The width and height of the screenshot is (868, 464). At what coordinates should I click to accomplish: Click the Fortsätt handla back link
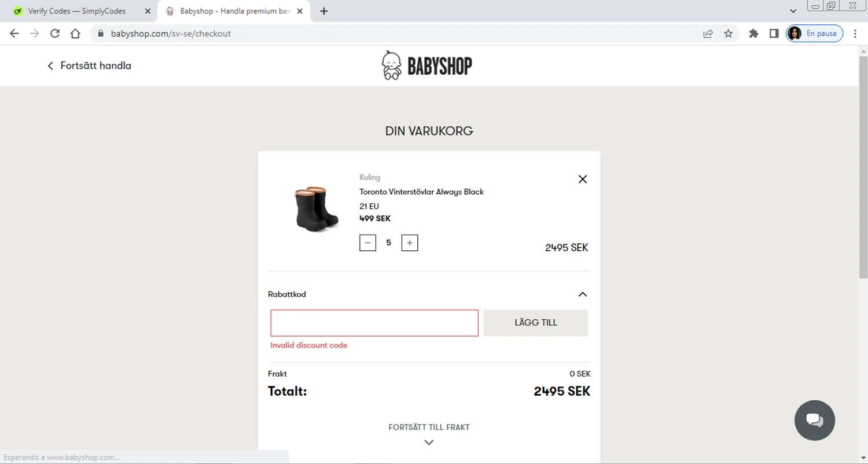89,65
